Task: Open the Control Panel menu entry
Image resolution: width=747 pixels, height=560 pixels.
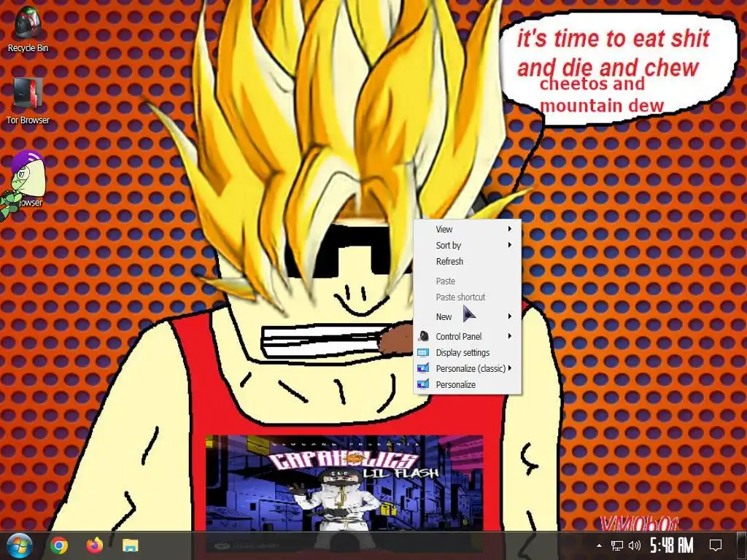Action: pos(468,337)
